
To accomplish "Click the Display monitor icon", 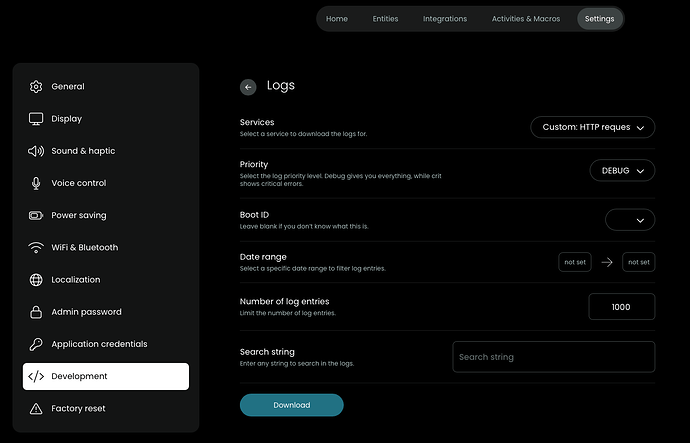I will click(36, 119).
